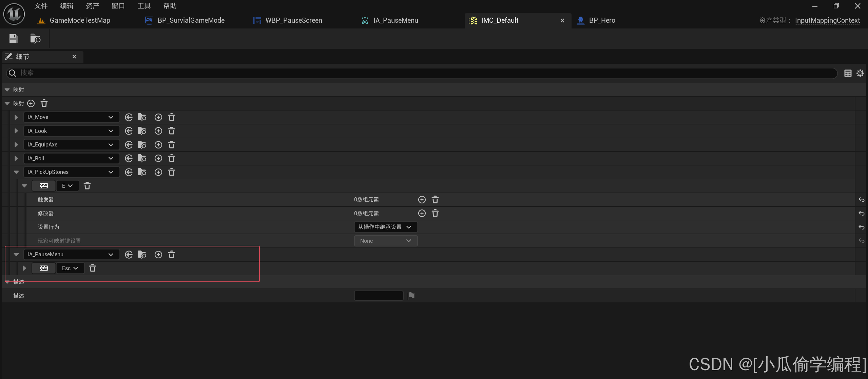Add a new mapping with top plus icon
This screenshot has width=868, height=379.
31,103
